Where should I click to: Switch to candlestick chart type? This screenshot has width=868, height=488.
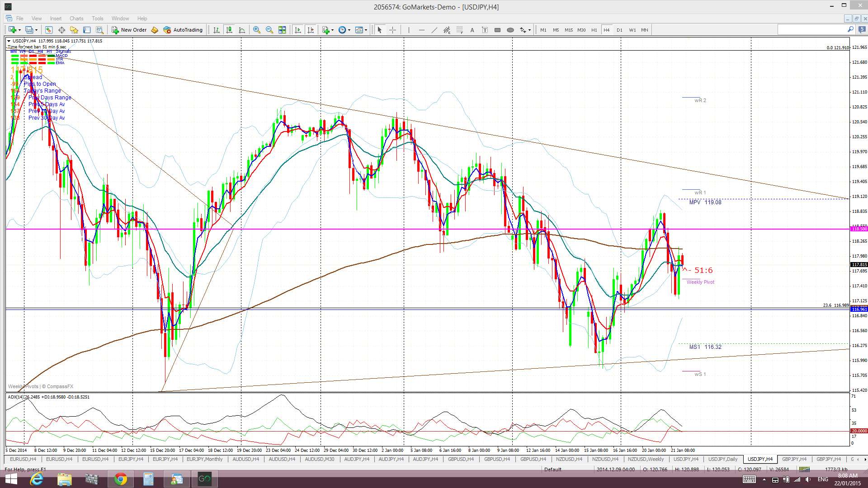229,30
